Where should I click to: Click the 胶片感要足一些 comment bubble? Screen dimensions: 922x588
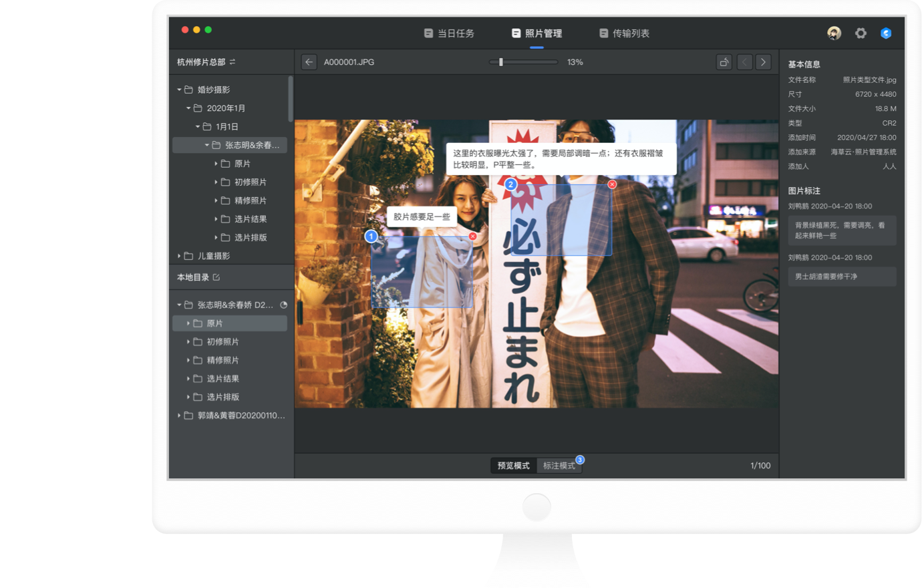[x=422, y=216]
